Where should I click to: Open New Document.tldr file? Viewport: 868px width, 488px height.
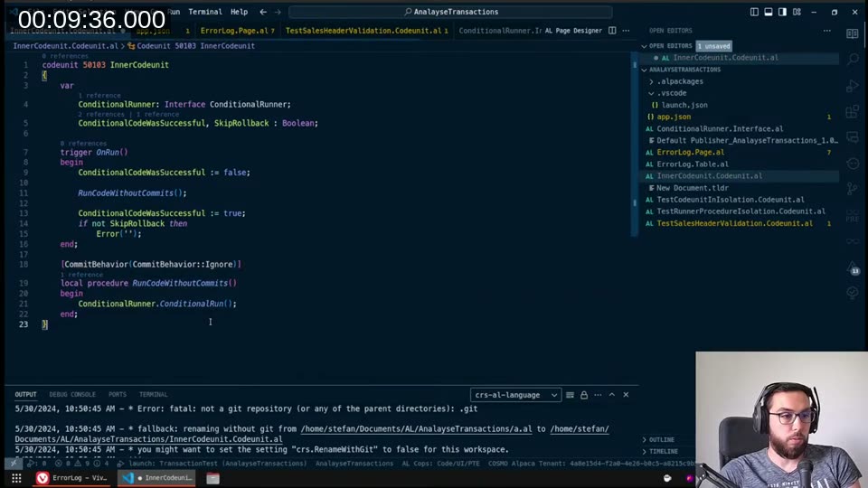click(692, 188)
